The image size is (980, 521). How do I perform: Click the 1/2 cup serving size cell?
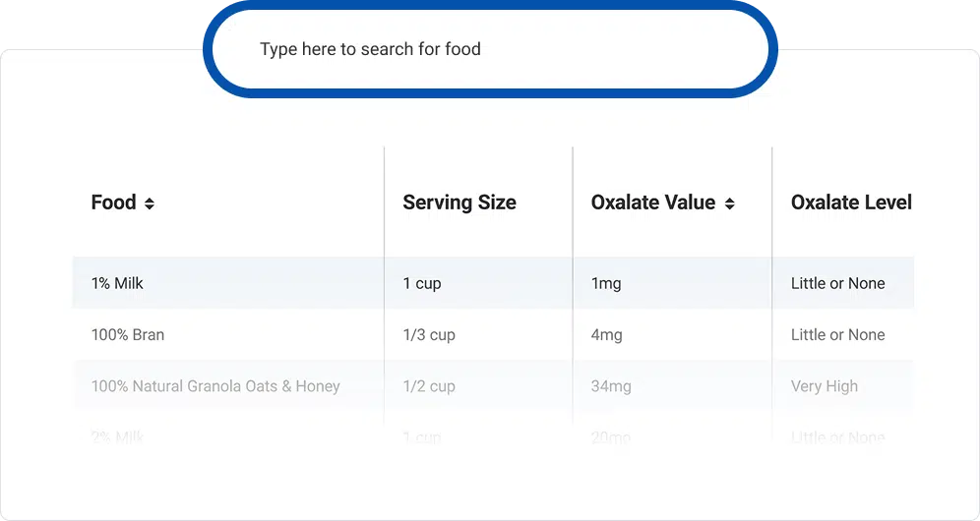[x=429, y=386]
